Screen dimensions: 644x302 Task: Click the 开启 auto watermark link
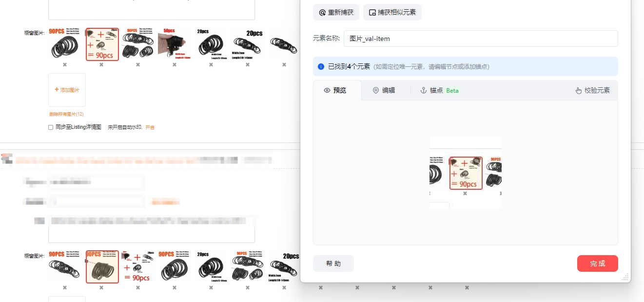(x=150, y=127)
